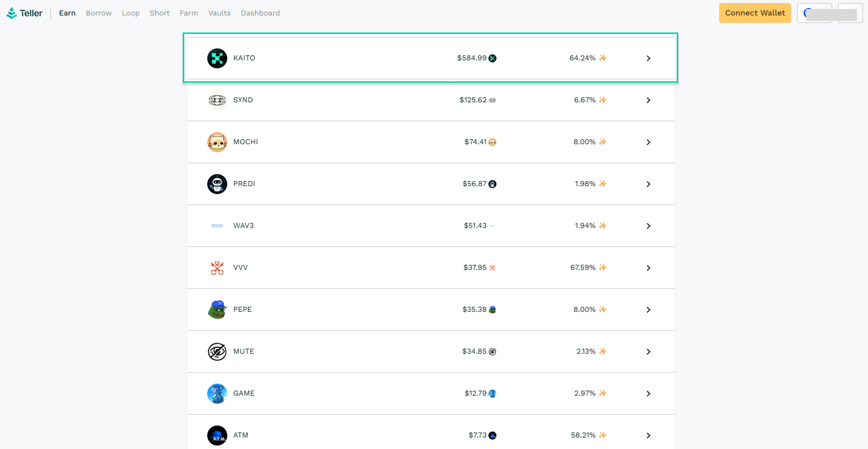This screenshot has width=868, height=449.
Task: Click the MUTE token icon
Action: (217, 352)
